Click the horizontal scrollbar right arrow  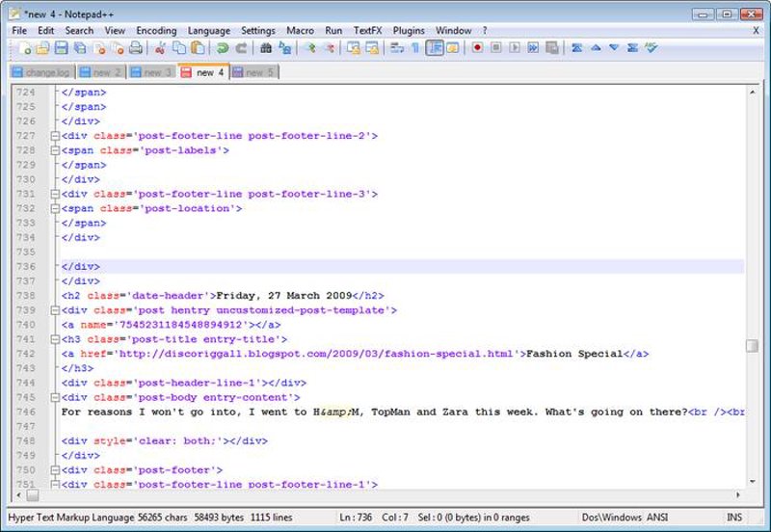738,494
